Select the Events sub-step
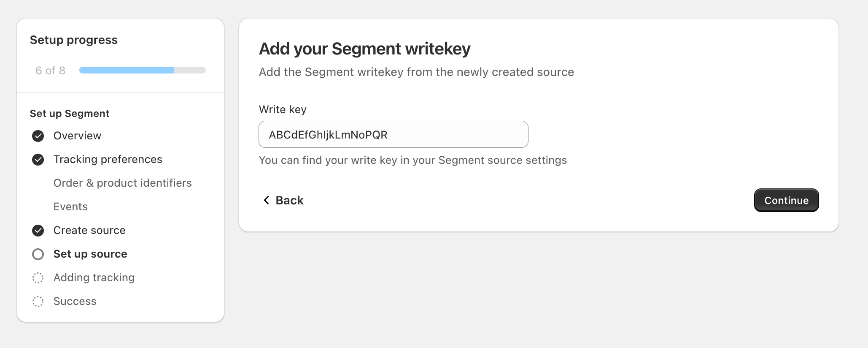The height and width of the screenshot is (348, 868). pyautogui.click(x=70, y=207)
